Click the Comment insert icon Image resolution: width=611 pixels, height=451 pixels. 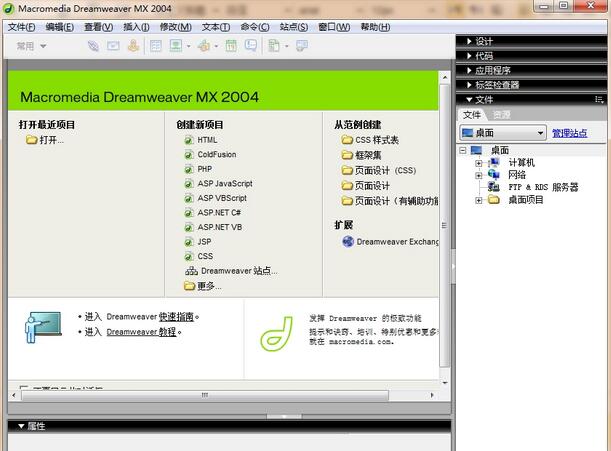click(x=251, y=46)
